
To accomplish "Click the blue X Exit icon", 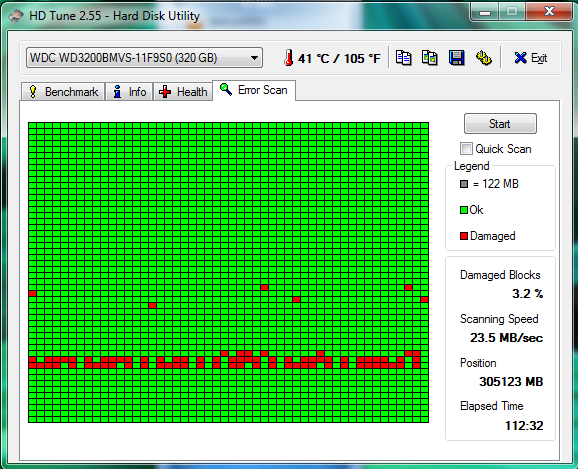I will 520,58.
